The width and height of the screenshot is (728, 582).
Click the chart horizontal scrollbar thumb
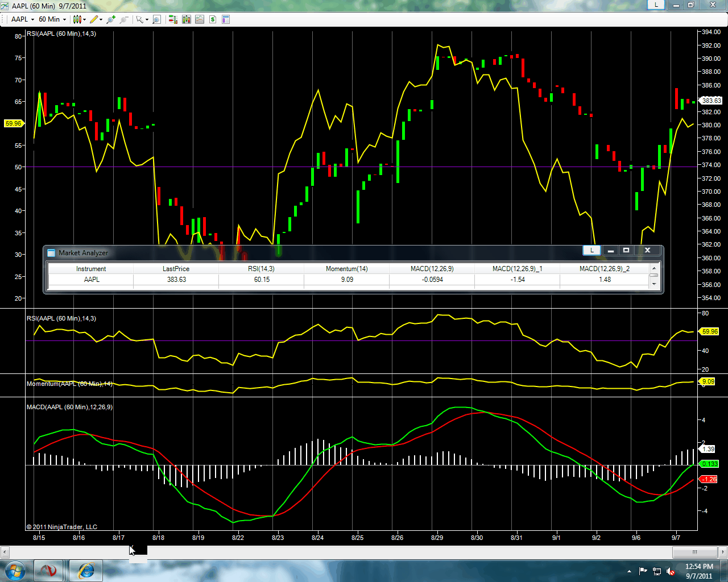point(694,552)
